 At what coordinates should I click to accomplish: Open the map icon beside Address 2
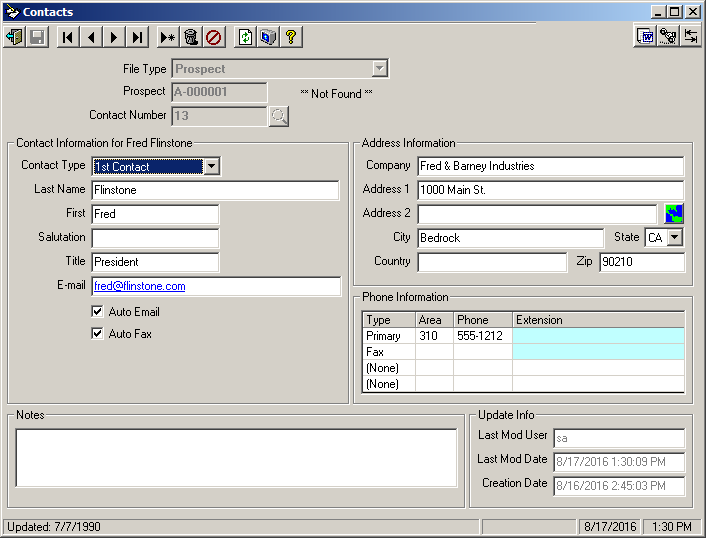click(x=674, y=213)
